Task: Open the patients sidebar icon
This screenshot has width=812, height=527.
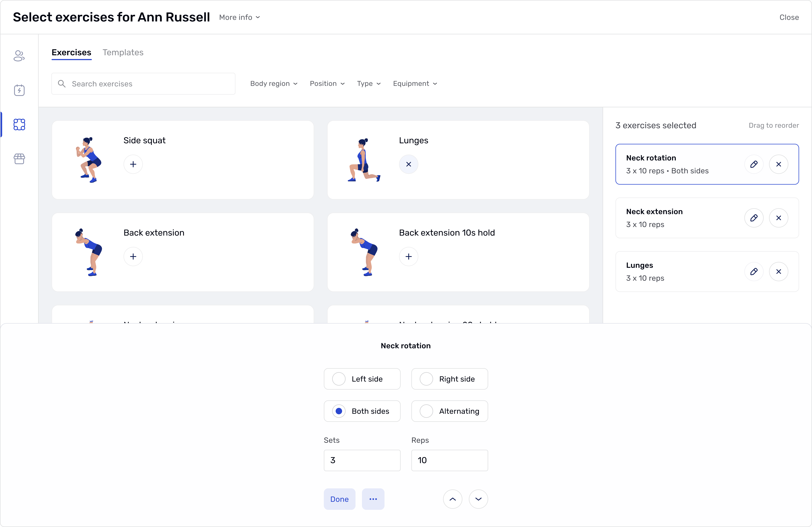Action: click(19, 56)
